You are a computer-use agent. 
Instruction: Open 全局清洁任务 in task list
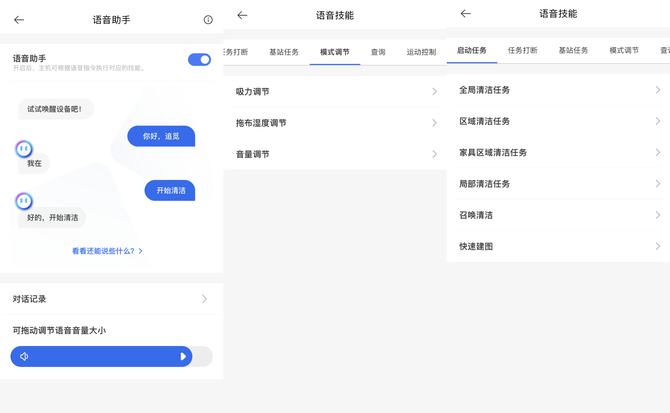pos(558,90)
